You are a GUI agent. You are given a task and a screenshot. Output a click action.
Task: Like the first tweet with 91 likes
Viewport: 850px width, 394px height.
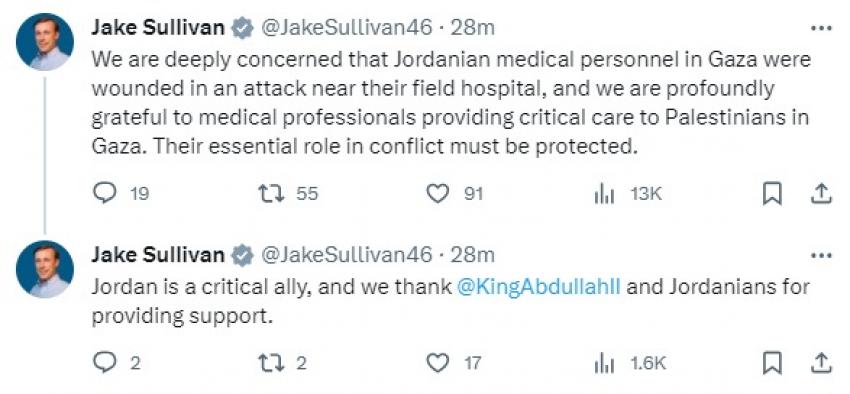click(x=437, y=193)
